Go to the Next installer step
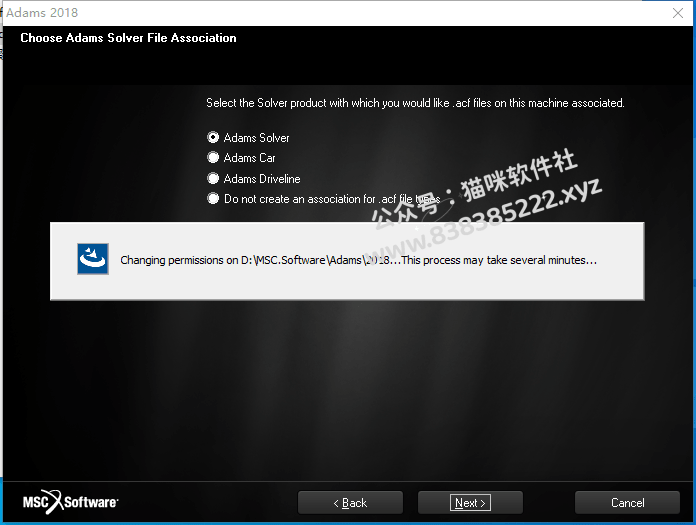Screen dimensions: 696x525 (x=471, y=502)
